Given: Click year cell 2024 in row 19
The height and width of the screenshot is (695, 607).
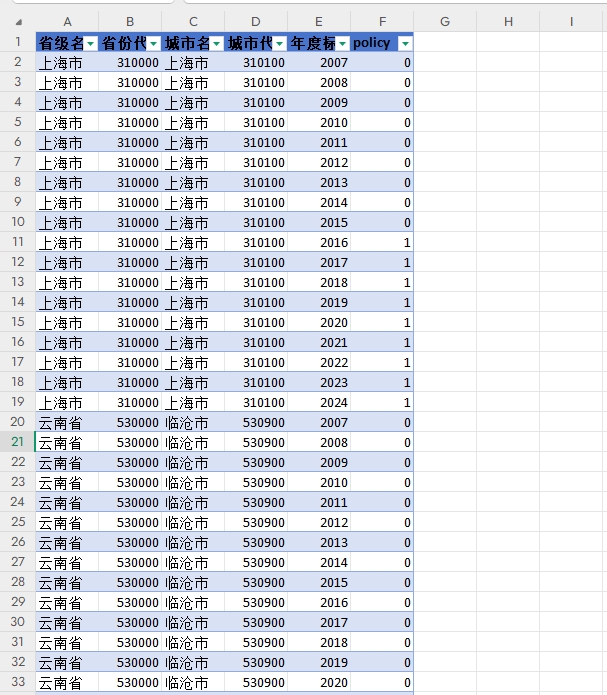Looking at the screenshot, I should coord(319,402).
